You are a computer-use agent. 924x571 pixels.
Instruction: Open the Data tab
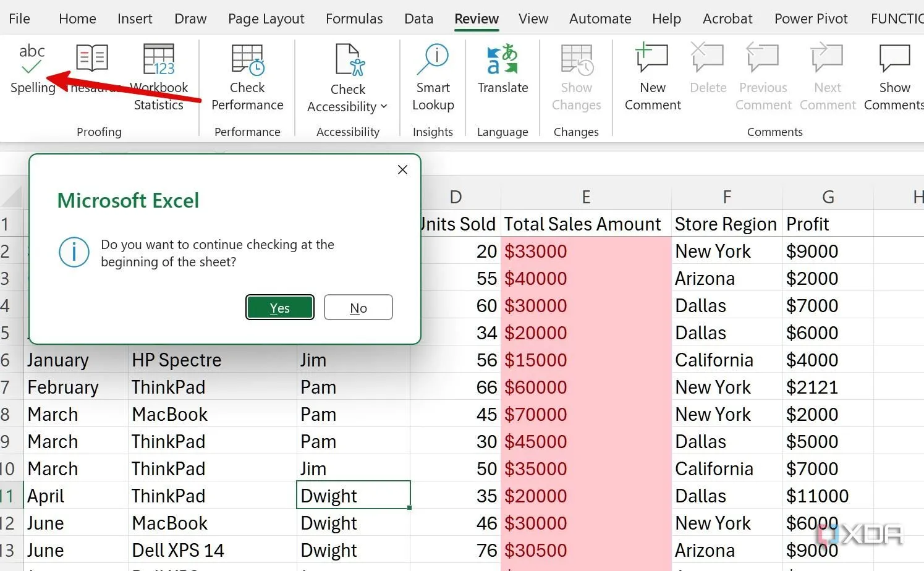point(418,19)
